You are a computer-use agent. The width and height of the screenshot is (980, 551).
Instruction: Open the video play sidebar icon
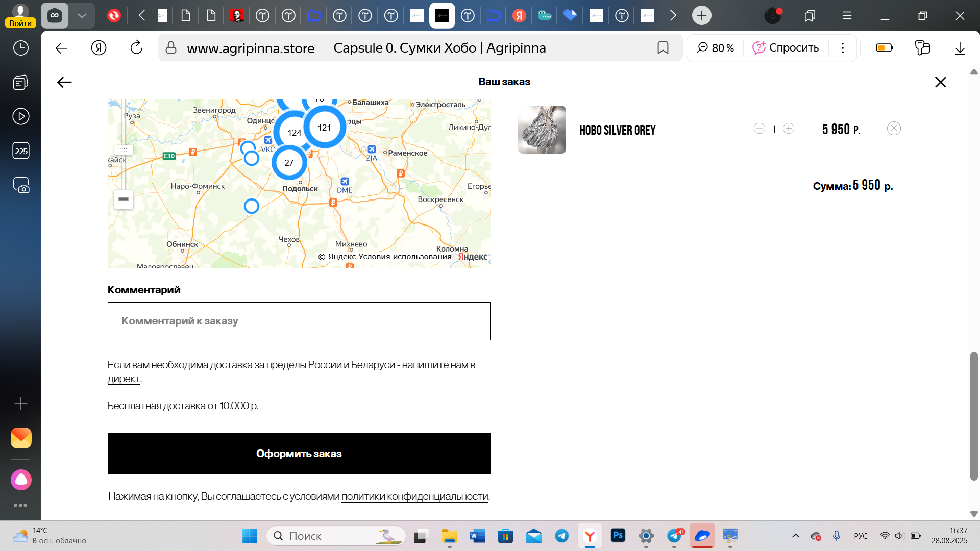[21, 116]
